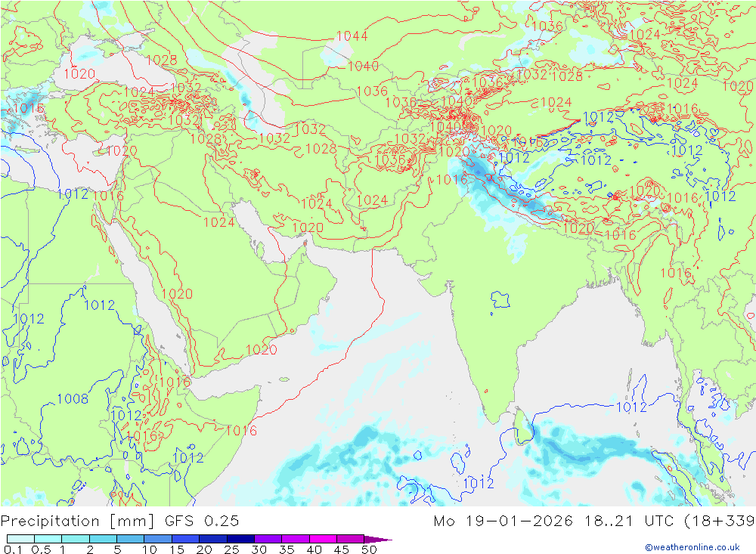This screenshot has height=554, width=756.
Task: Click the 15–20 mm blue legend swatch
Action: 185,539
